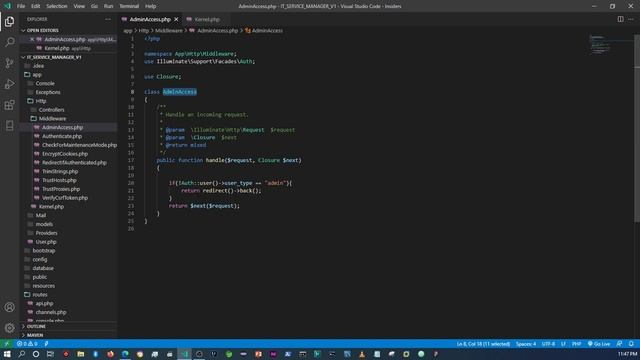Click Middleware in the breadcrumb path
The height and width of the screenshot is (360, 640).
pyautogui.click(x=169, y=30)
